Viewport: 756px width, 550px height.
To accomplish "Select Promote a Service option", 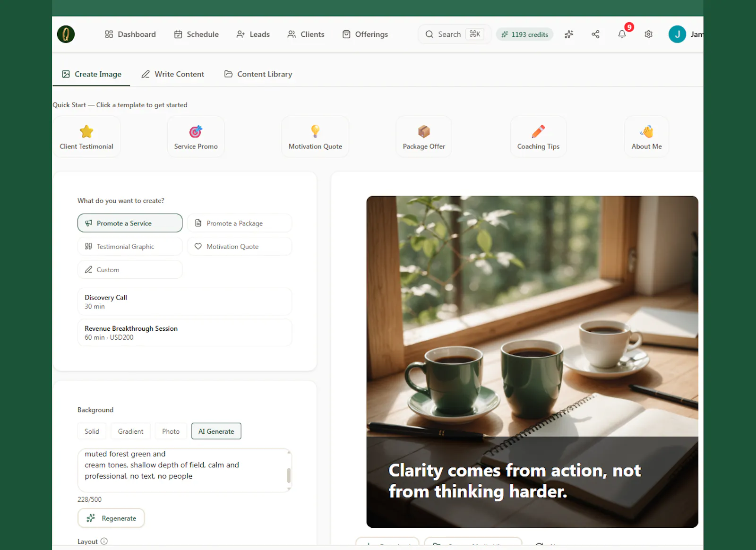I will pos(130,223).
